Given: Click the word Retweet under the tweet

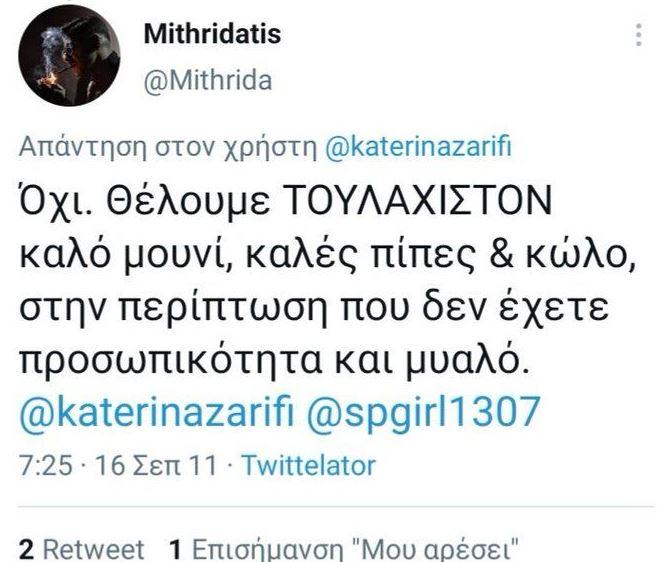Looking at the screenshot, I should [x=94, y=550].
